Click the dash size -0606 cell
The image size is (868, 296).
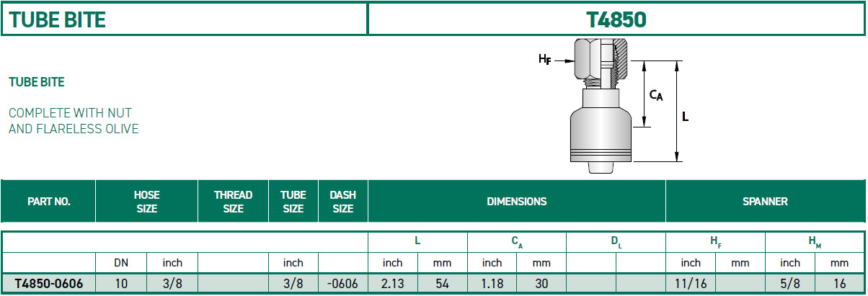342,284
